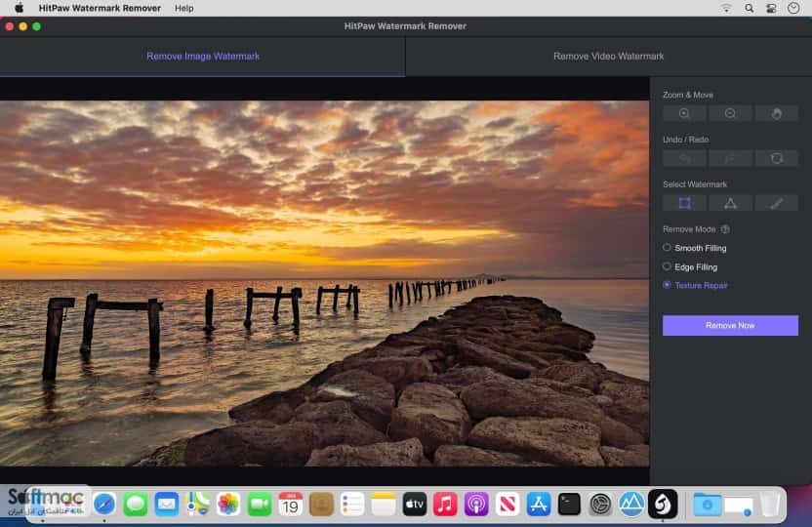This screenshot has height=527, width=812.
Task: Open FaceTime from the Dock
Action: (260, 504)
